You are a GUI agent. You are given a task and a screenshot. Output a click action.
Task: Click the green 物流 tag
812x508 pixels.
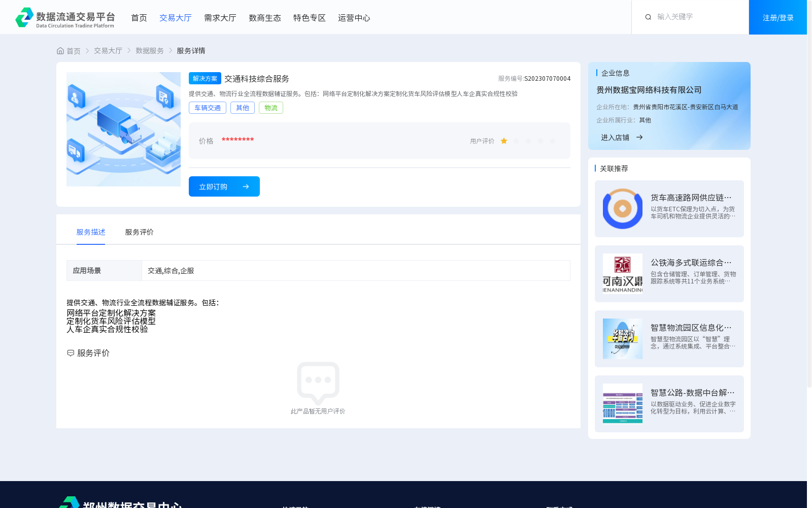click(x=271, y=108)
